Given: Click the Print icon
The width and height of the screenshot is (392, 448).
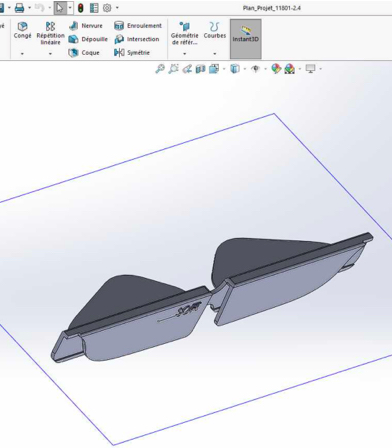Looking at the screenshot, I should (x=20, y=8).
